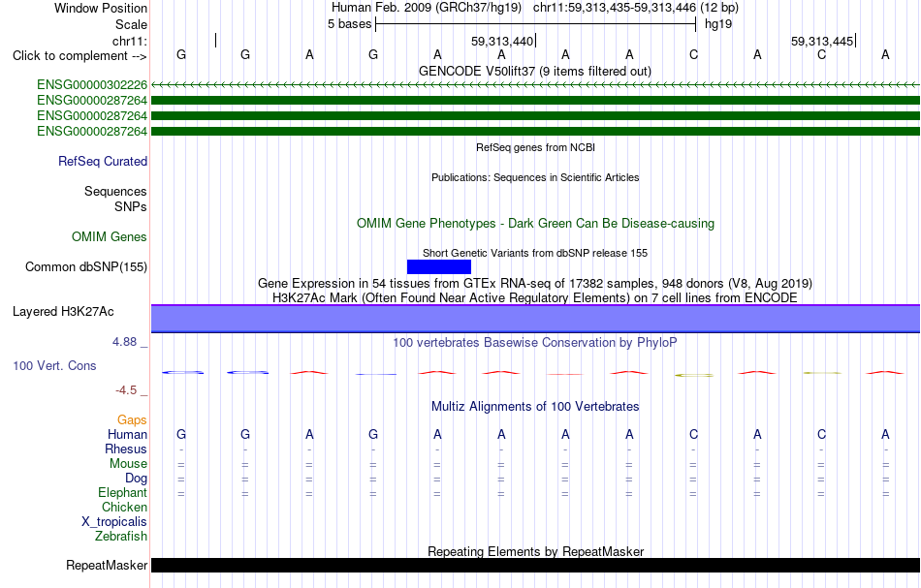The image size is (921, 588).
Task: Select the Mouse species label
Action: click(129, 464)
